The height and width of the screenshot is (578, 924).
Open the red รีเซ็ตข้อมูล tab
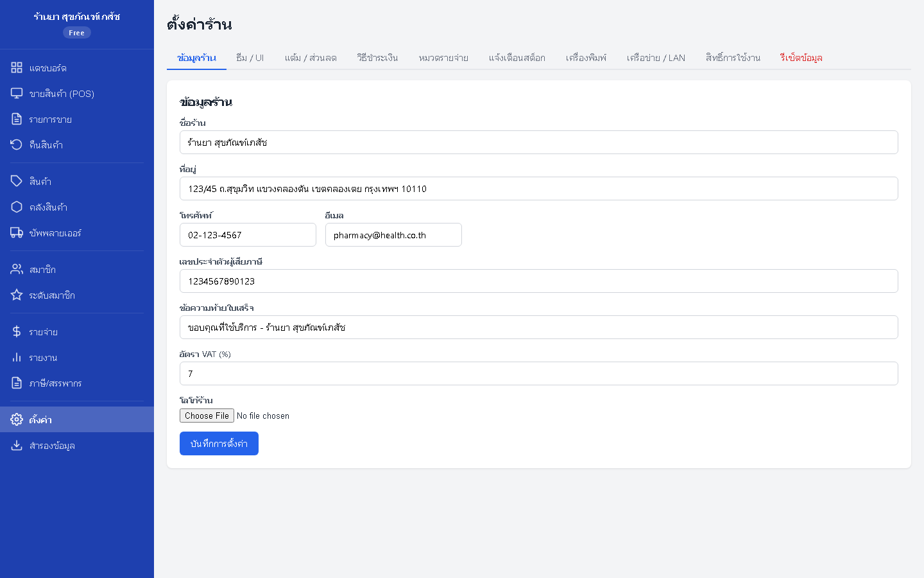pyautogui.click(x=801, y=58)
